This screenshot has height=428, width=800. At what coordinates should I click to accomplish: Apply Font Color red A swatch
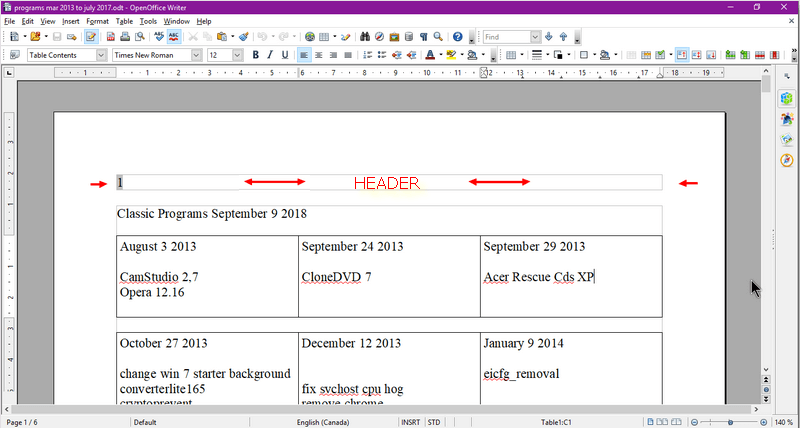click(x=430, y=55)
